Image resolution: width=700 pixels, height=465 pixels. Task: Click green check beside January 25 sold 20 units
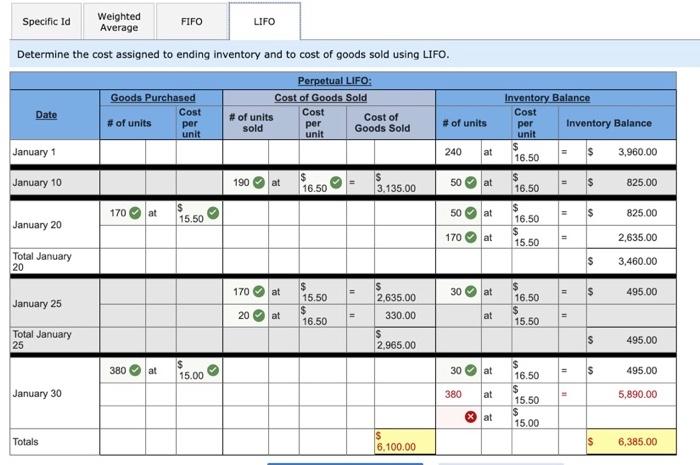coord(259,316)
